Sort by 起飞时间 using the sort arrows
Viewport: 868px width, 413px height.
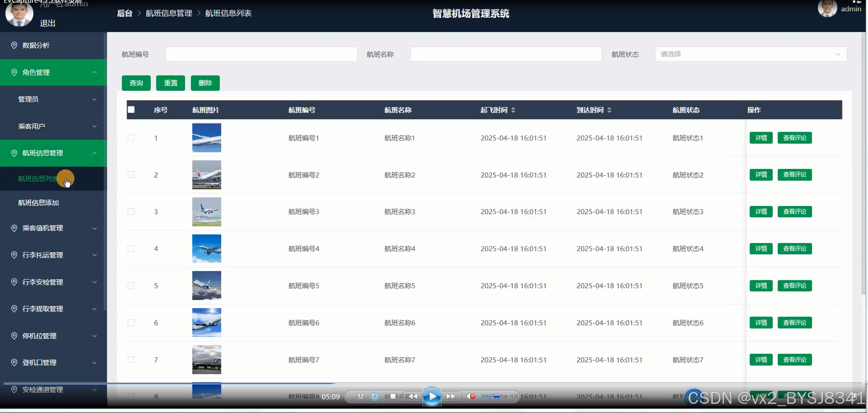pyautogui.click(x=513, y=110)
